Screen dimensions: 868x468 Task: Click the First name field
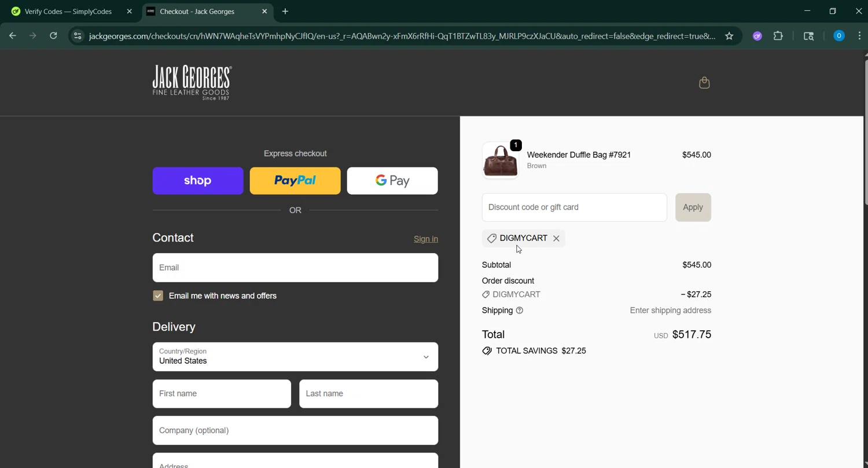[x=222, y=394]
